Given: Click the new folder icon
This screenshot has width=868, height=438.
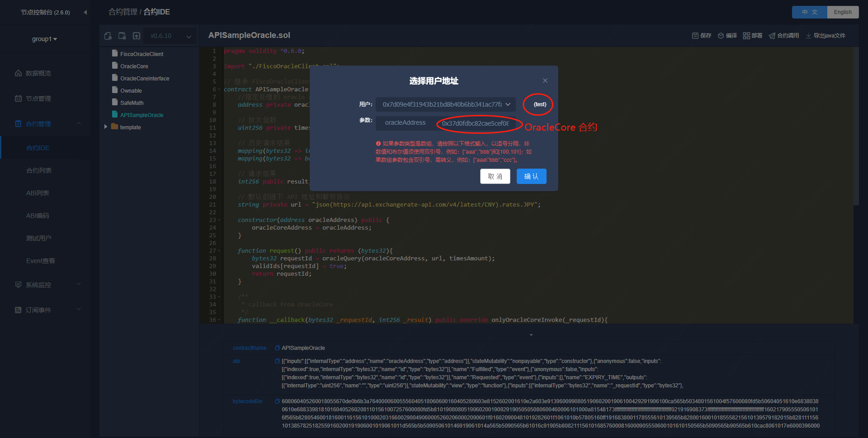Looking at the screenshot, I should click(x=122, y=36).
